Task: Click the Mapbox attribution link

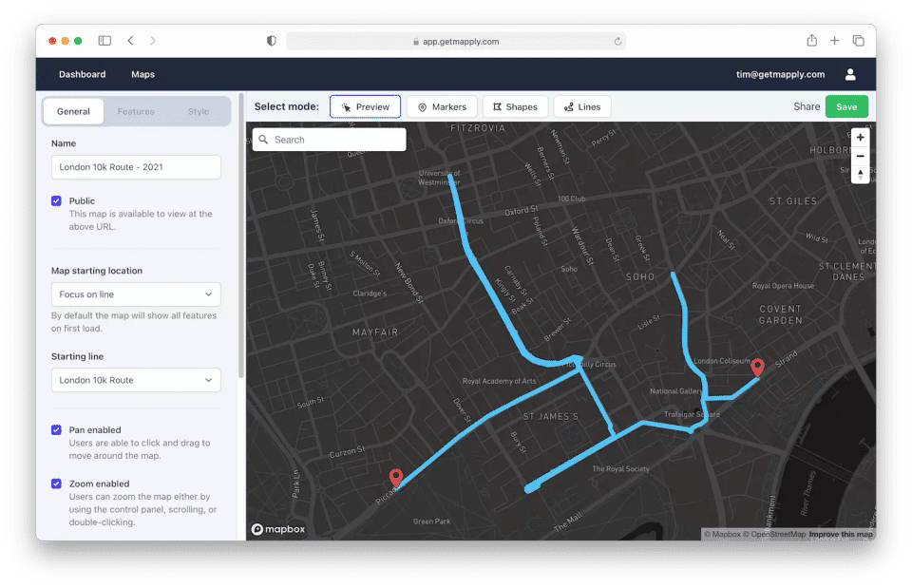Action: [x=722, y=535]
